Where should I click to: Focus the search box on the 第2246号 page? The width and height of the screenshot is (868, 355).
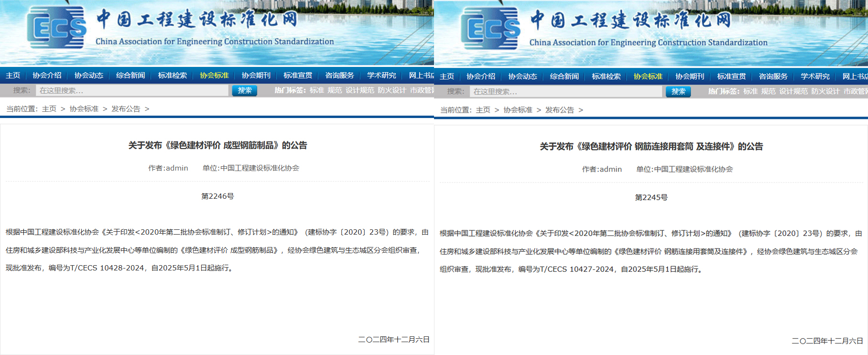click(132, 90)
